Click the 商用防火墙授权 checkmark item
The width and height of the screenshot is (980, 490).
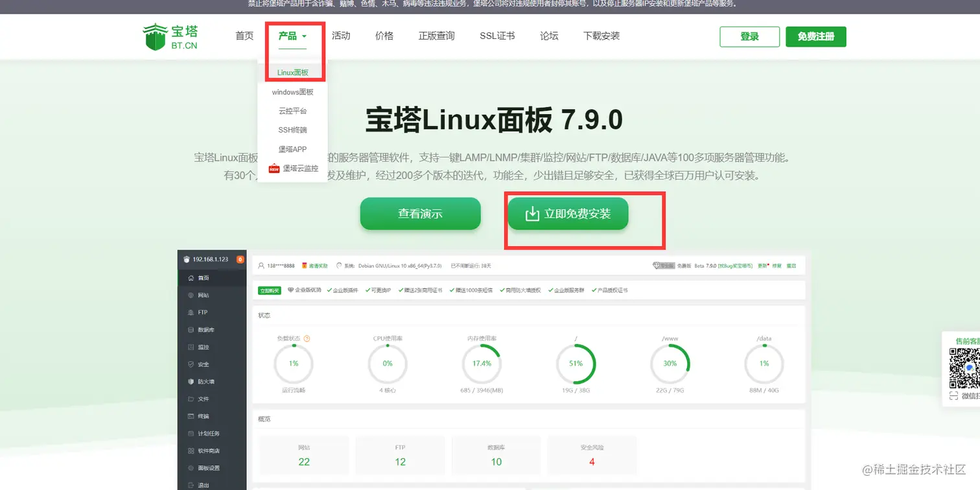520,290
